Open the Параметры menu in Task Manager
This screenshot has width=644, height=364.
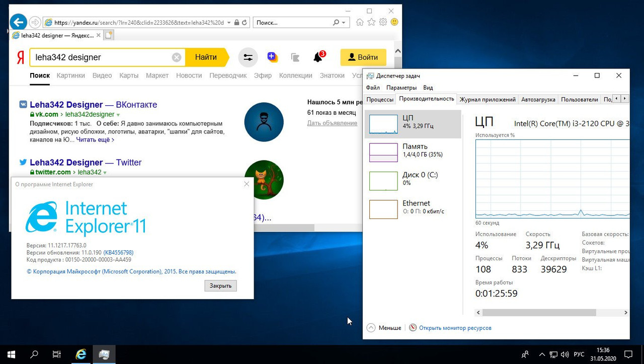point(401,88)
